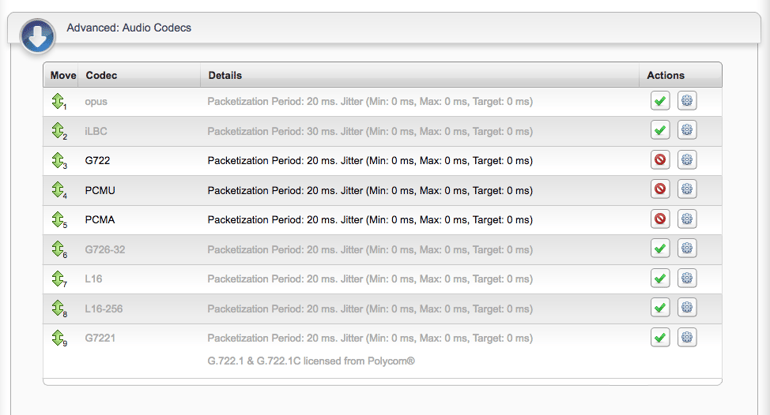Click the move arrows for opus codec

tap(58, 101)
